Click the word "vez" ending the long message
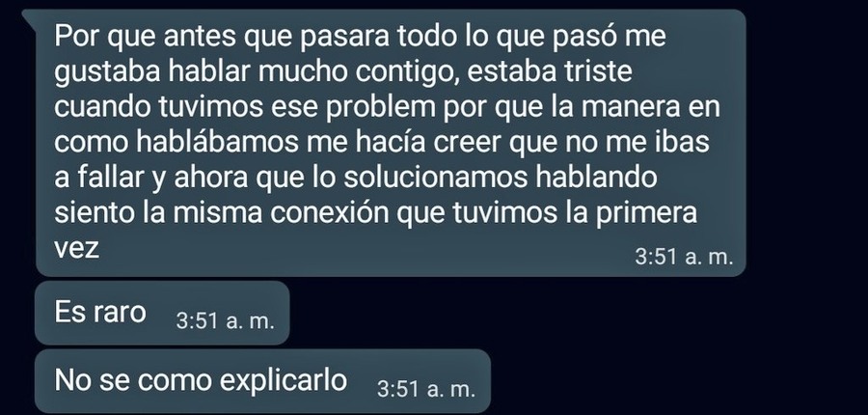Screen dimensions: 868x415 tap(77, 248)
